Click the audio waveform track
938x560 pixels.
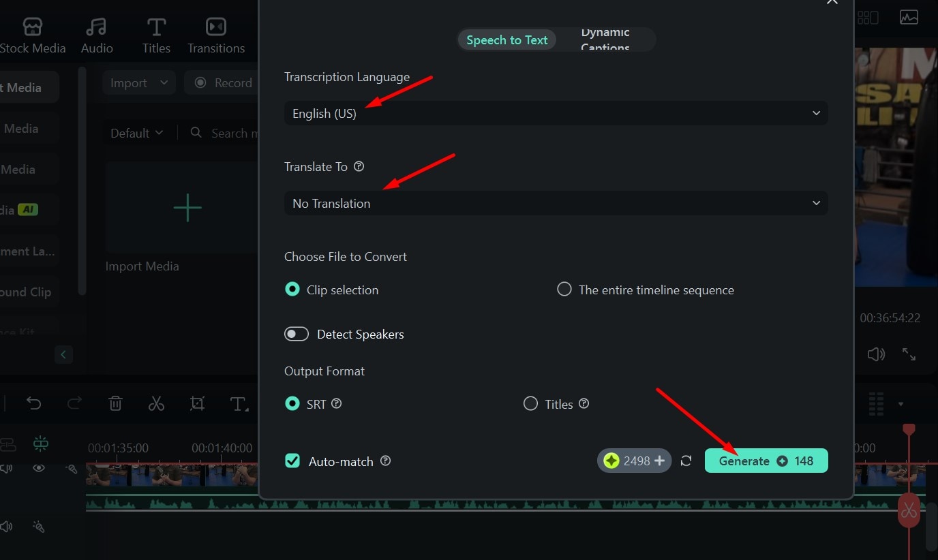pyautogui.click(x=172, y=503)
